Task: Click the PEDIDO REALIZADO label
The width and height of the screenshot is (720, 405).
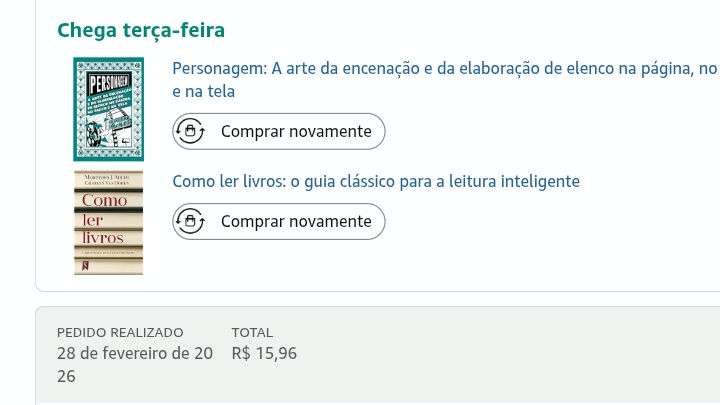Action: tap(120, 332)
